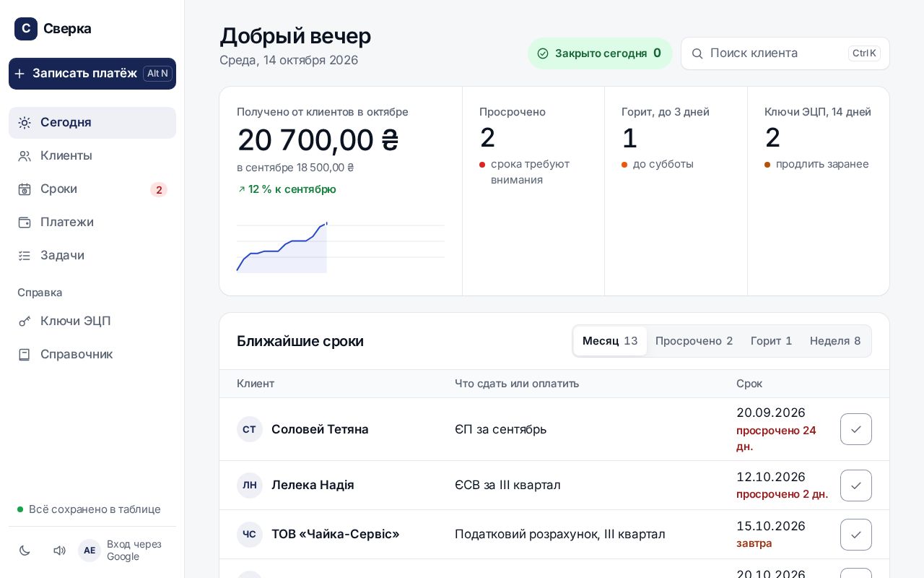The width and height of the screenshot is (924, 578).
Task: Switch to the Горит 1 tab
Action: tap(772, 341)
